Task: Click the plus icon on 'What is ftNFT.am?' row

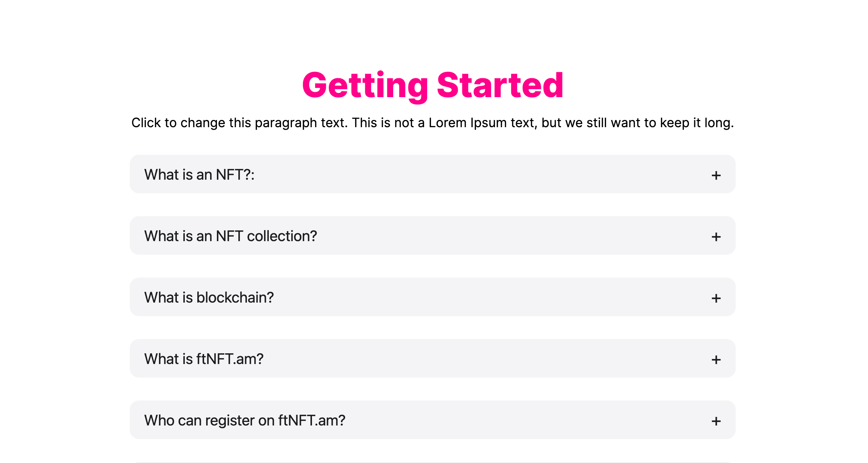Action: point(716,359)
